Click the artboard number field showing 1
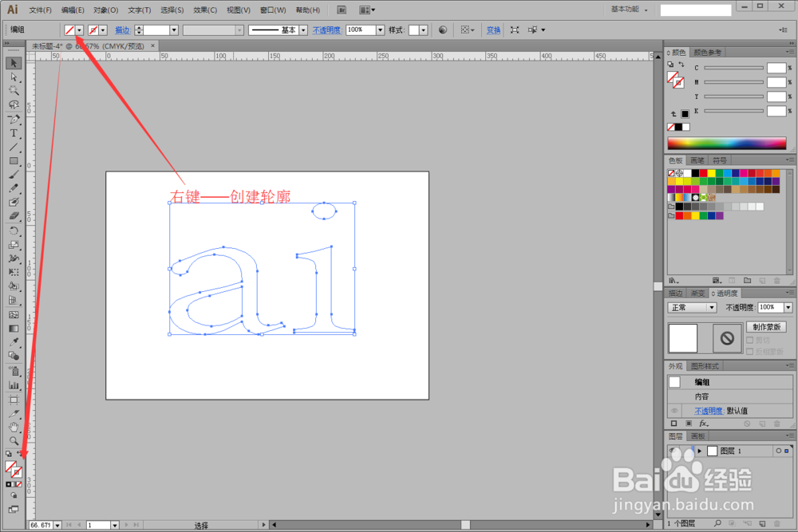Image resolution: width=798 pixels, height=532 pixels. [99, 525]
